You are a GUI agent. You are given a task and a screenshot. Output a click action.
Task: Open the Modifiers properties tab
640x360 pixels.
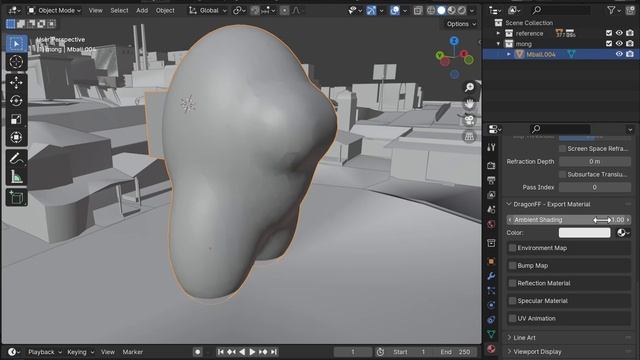point(491,276)
